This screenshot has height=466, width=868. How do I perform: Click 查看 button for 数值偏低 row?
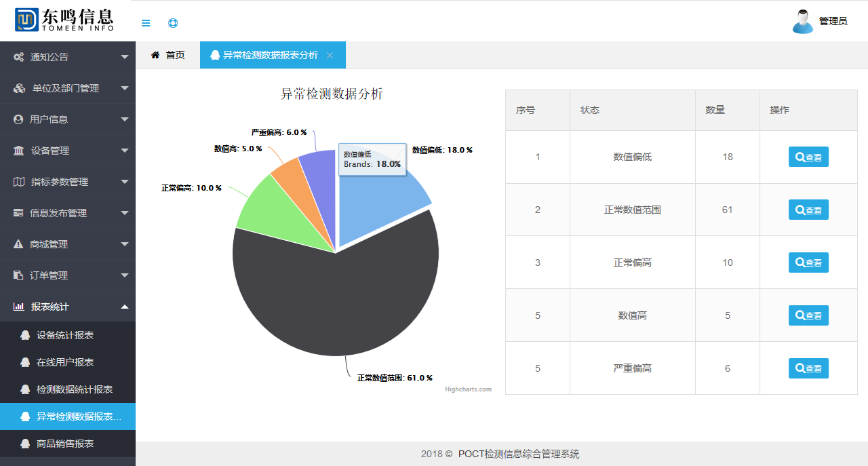(808, 157)
